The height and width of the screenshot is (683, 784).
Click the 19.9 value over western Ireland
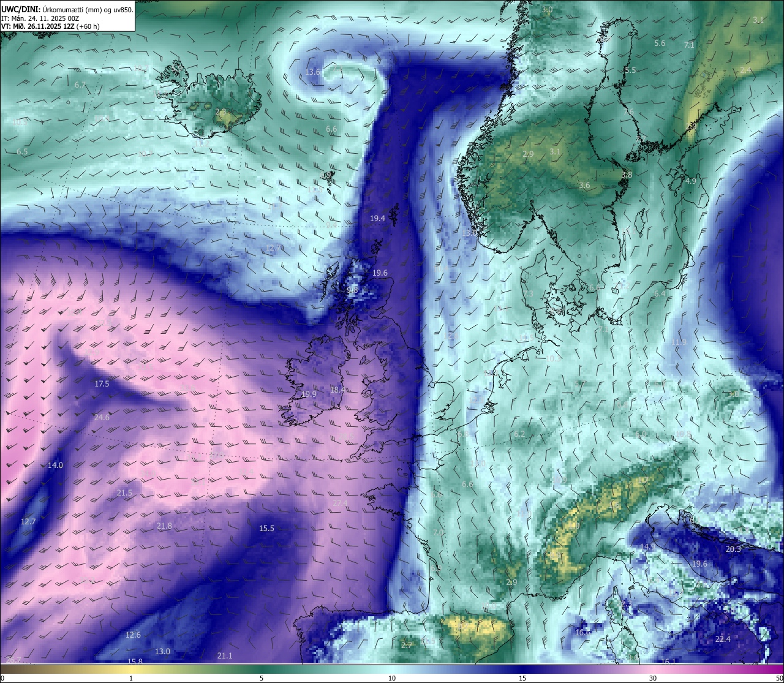coord(309,394)
